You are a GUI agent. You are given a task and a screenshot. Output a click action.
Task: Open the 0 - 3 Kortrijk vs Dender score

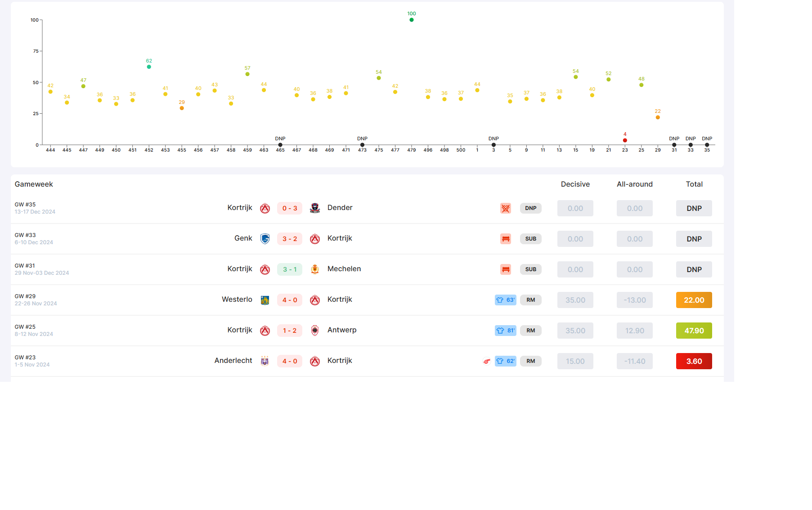click(x=290, y=208)
